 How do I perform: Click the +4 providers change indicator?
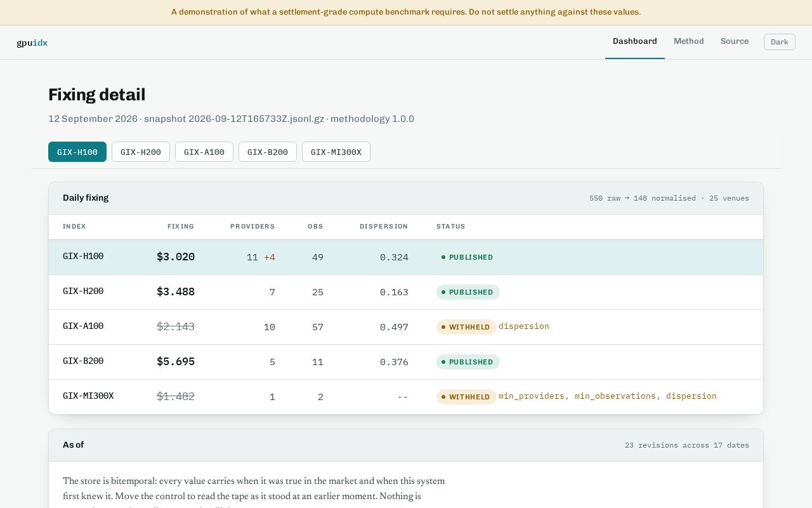coord(270,257)
